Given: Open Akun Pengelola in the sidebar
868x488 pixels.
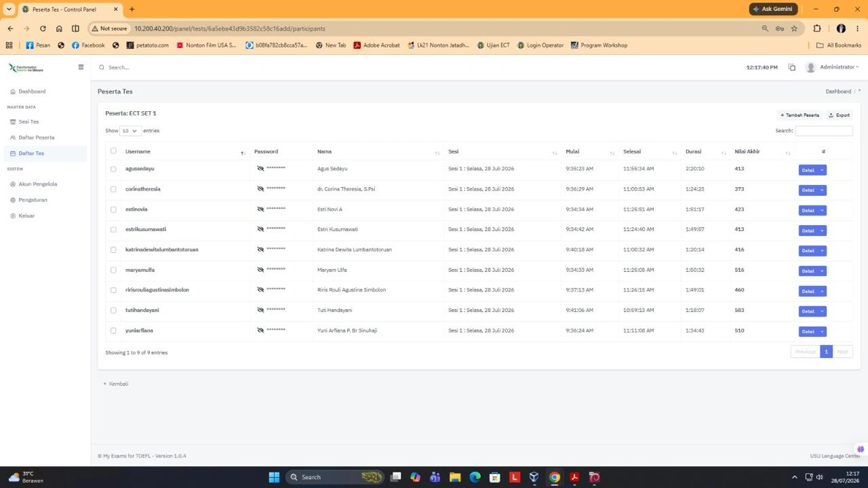Looking at the screenshot, I should point(37,184).
